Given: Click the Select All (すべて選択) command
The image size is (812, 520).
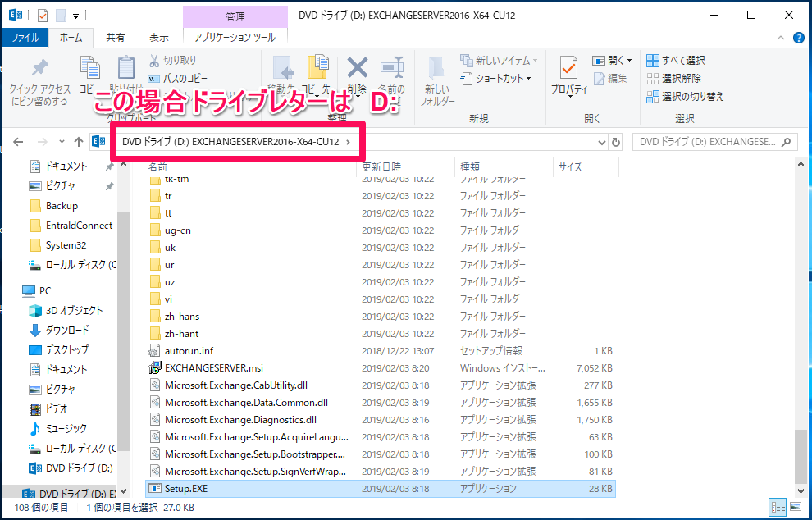Looking at the screenshot, I should pyautogui.click(x=675, y=61).
